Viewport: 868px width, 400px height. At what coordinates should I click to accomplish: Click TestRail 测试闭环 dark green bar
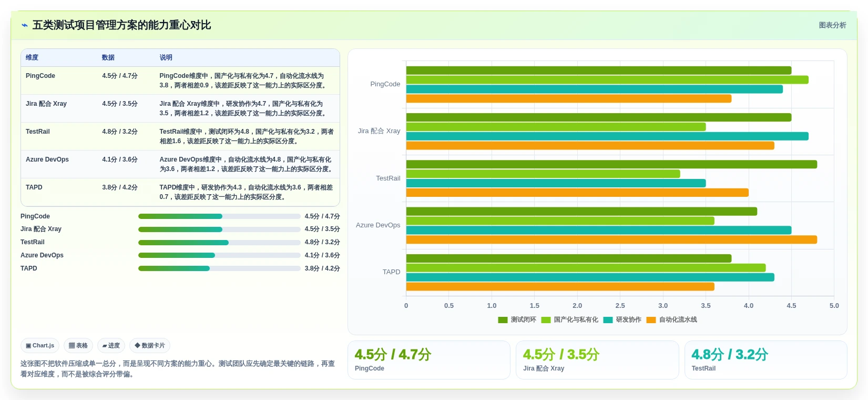[x=611, y=164]
